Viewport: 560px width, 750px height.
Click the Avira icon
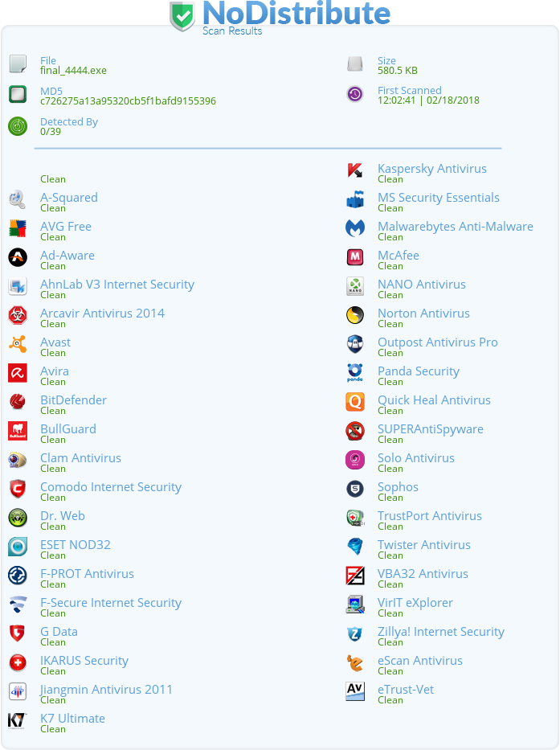click(18, 373)
